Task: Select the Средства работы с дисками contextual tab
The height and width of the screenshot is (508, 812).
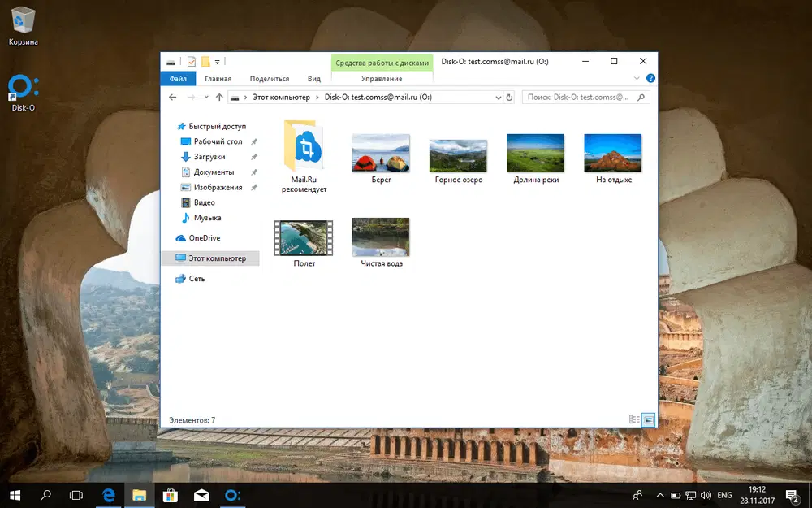Action: pyautogui.click(x=382, y=63)
